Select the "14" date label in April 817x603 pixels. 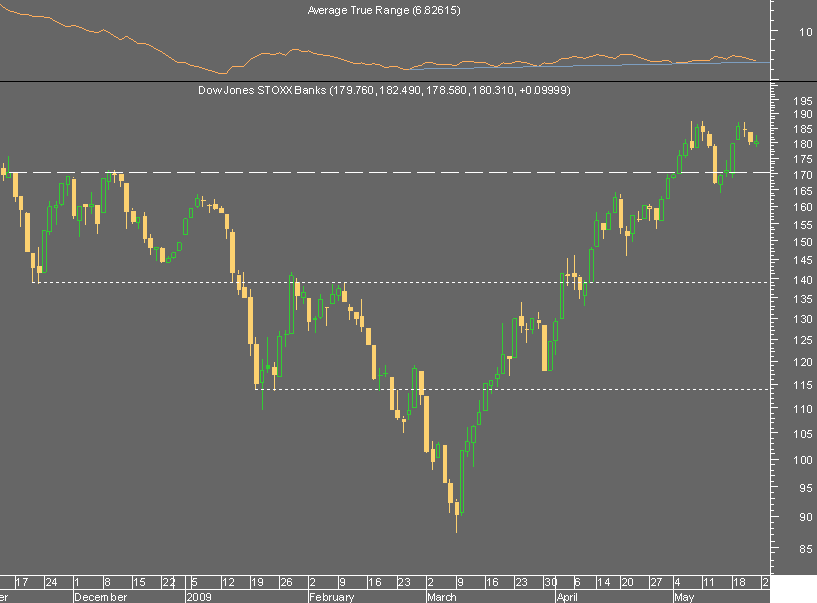coord(604,582)
